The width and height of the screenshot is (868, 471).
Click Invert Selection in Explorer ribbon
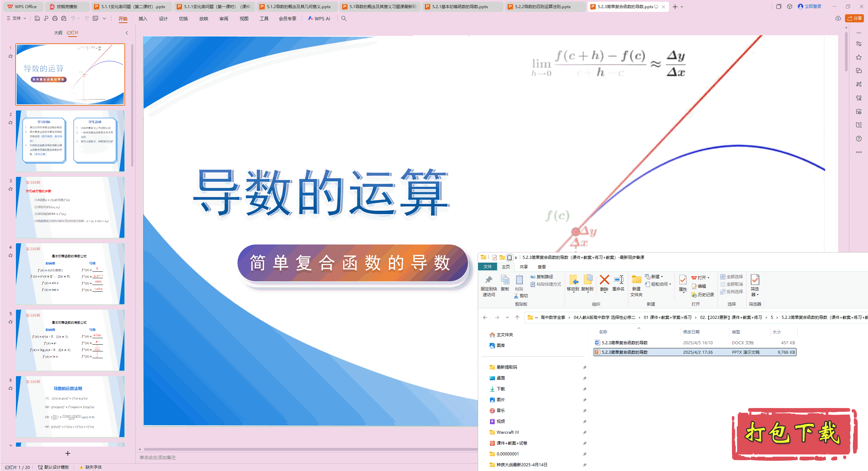click(x=732, y=292)
